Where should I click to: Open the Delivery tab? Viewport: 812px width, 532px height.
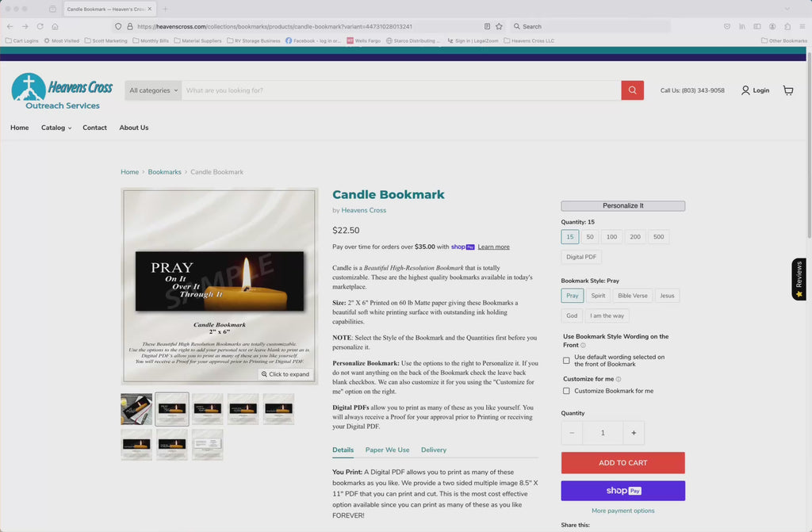[433, 450]
